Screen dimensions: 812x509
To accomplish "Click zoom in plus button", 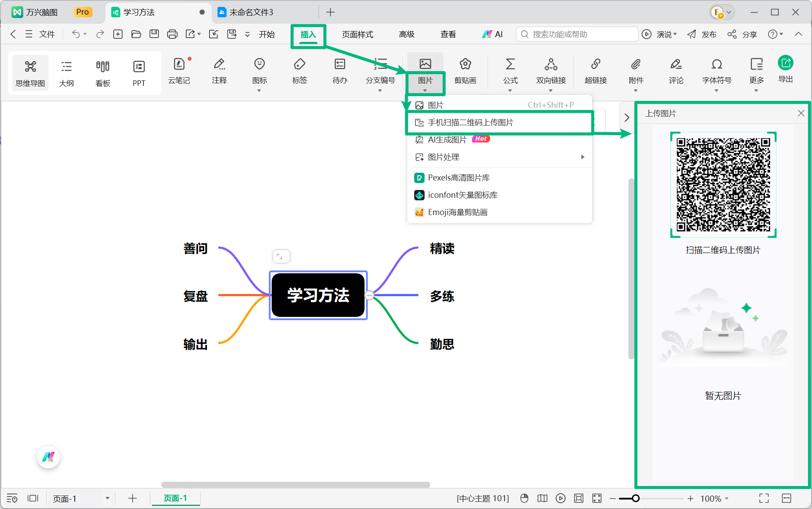I will (x=691, y=498).
